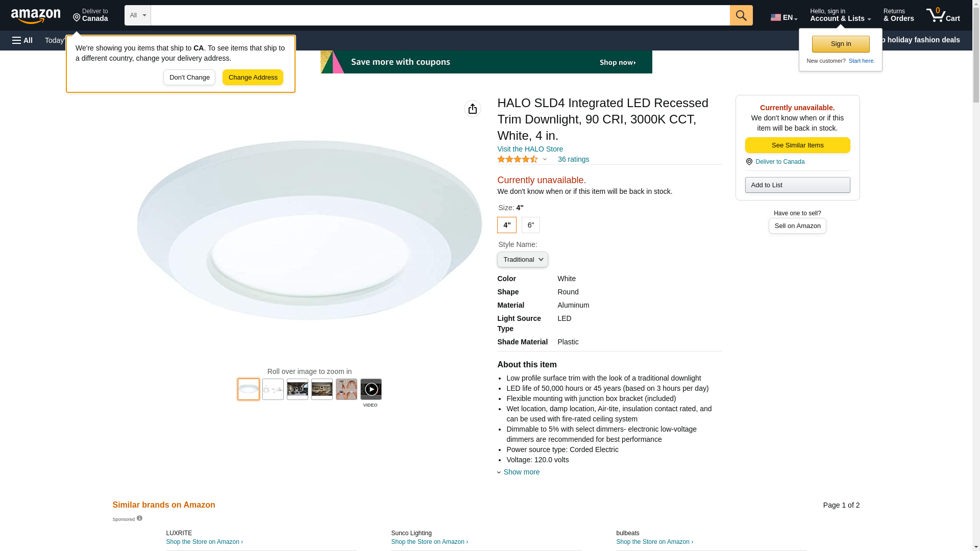The image size is (980, 551).
Task: Select the 4" size option
Action: click(x=506, y=225)
